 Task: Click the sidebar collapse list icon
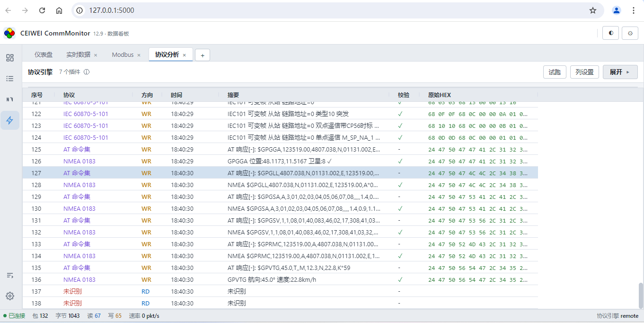[x=9, y=275]
